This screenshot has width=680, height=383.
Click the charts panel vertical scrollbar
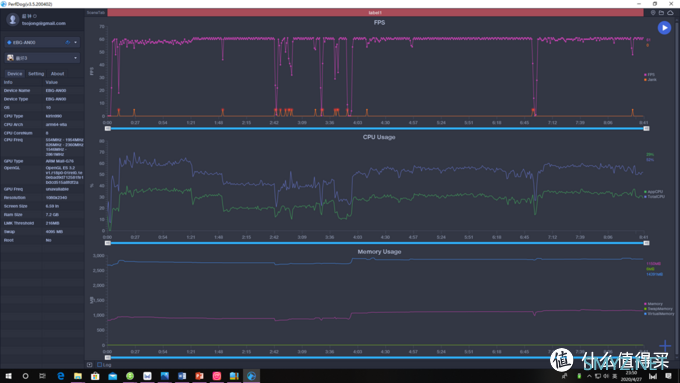click(x=677, y=187)
